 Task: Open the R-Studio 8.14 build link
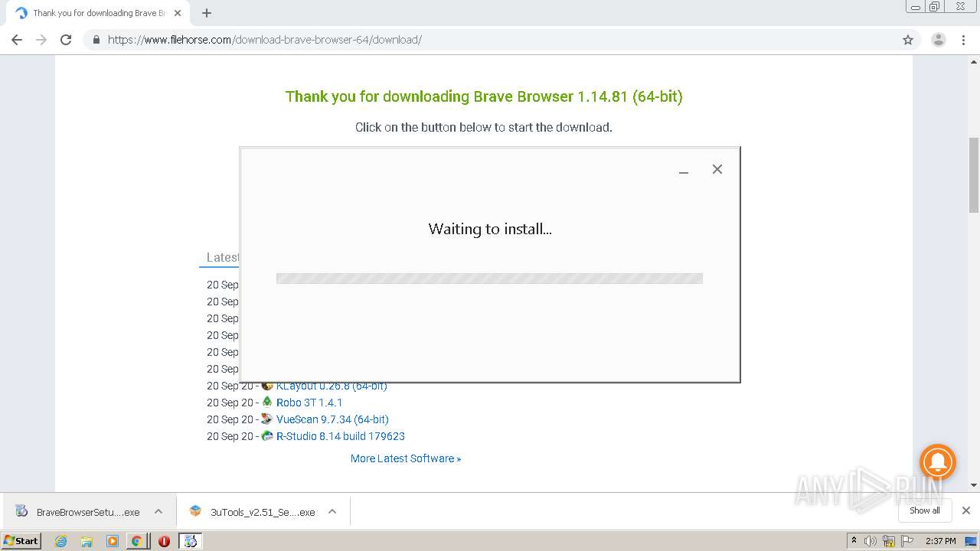[x=341, y=436]
